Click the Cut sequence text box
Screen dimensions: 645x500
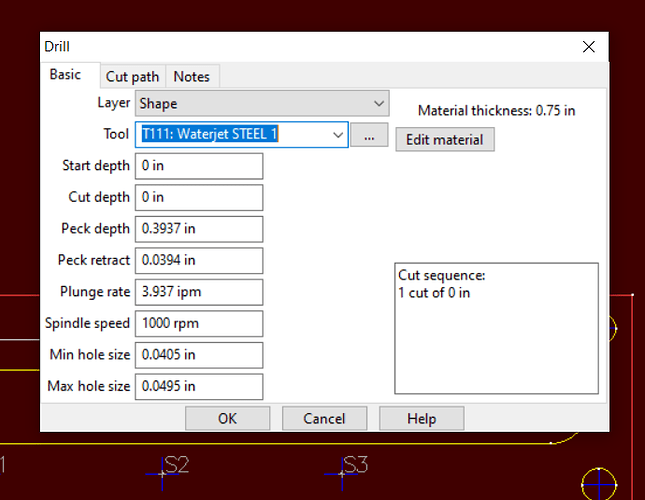coord(496,328)
